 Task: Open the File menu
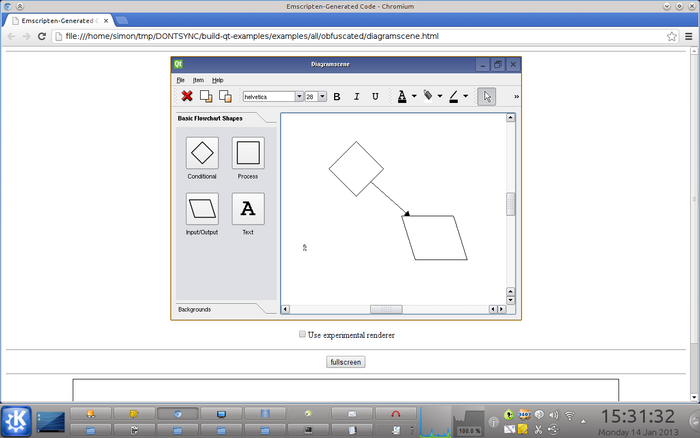(x=181, y=80)
